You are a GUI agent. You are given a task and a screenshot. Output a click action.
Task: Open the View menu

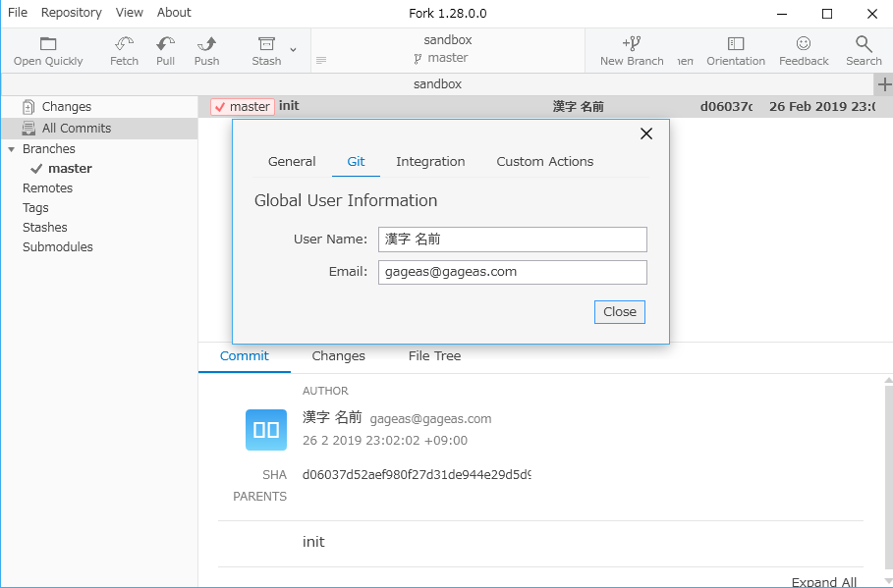coord(130,13)
